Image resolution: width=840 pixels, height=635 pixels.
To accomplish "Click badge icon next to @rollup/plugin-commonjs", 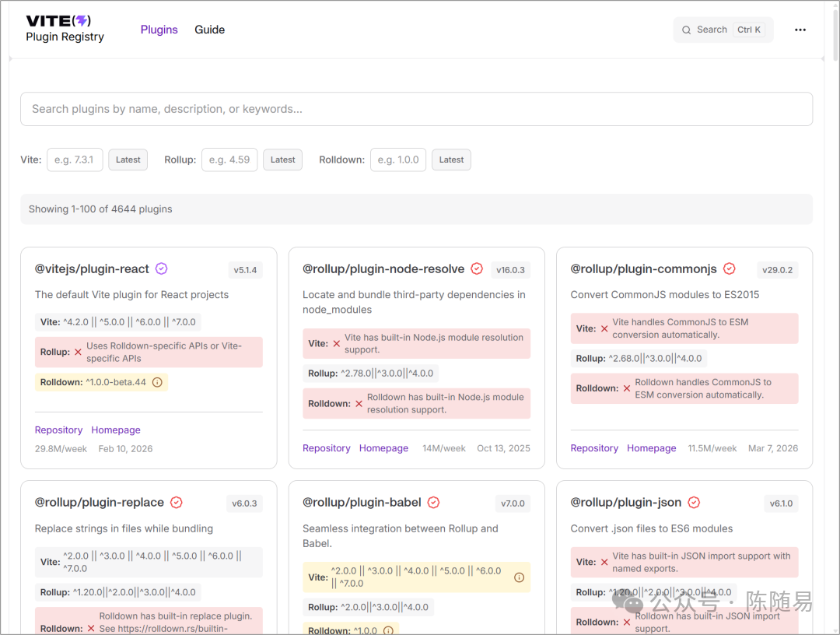I will tap(729, 269).
